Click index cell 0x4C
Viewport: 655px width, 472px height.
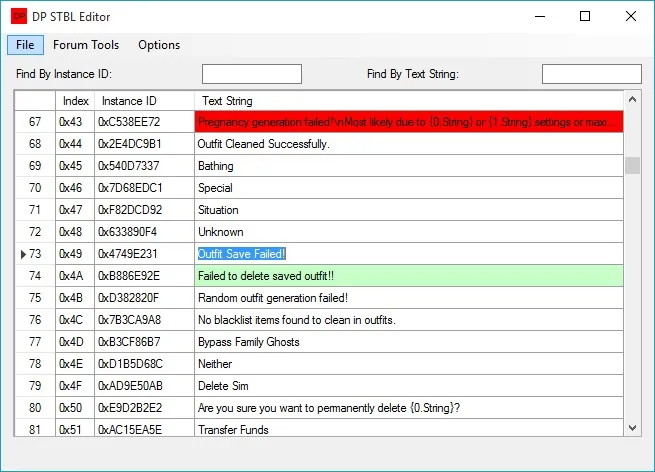pos(75,320)
